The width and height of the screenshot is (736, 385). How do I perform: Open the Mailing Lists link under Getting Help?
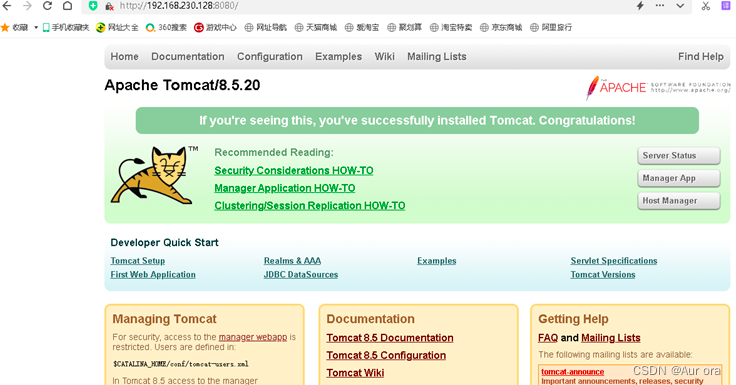tap(611, 338)
